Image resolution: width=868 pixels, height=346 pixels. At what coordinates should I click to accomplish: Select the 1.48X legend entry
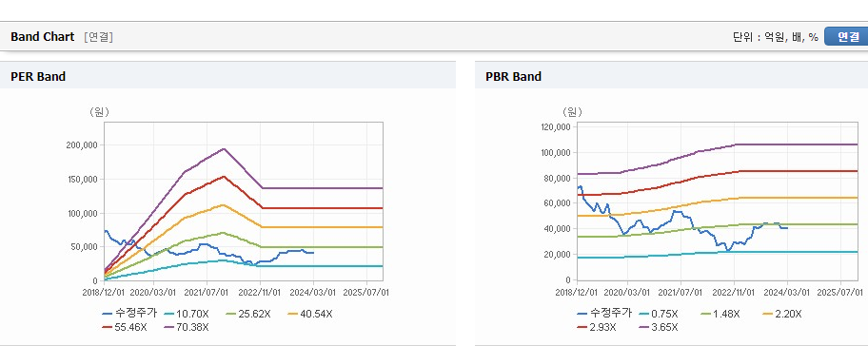point(720,314)
